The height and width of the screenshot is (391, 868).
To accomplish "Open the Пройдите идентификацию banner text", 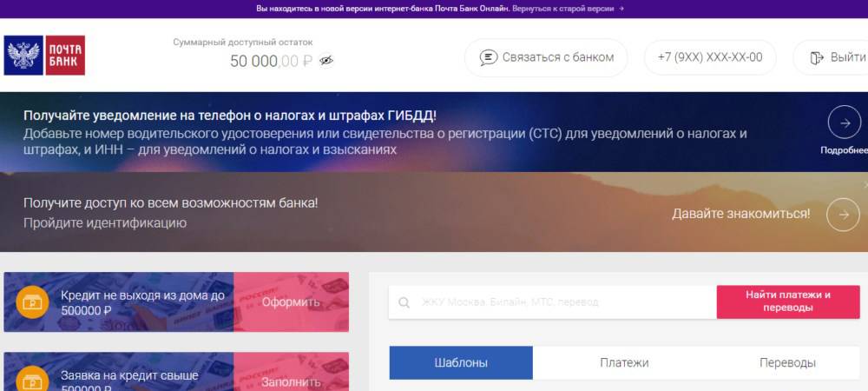I will (x=105, y=223).
